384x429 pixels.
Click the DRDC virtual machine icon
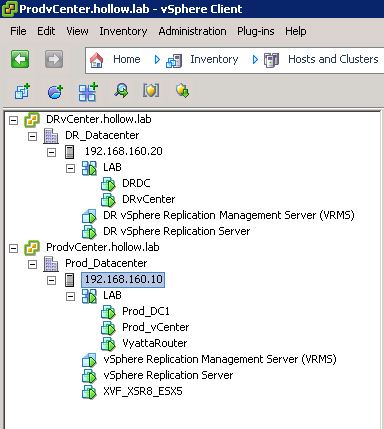pyautogui.click(x=108, y=184)
